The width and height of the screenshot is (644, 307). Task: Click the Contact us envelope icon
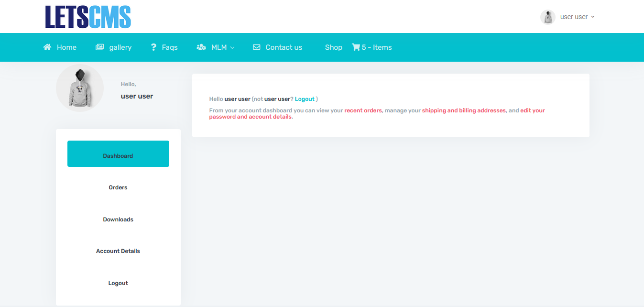coord(257,47)
